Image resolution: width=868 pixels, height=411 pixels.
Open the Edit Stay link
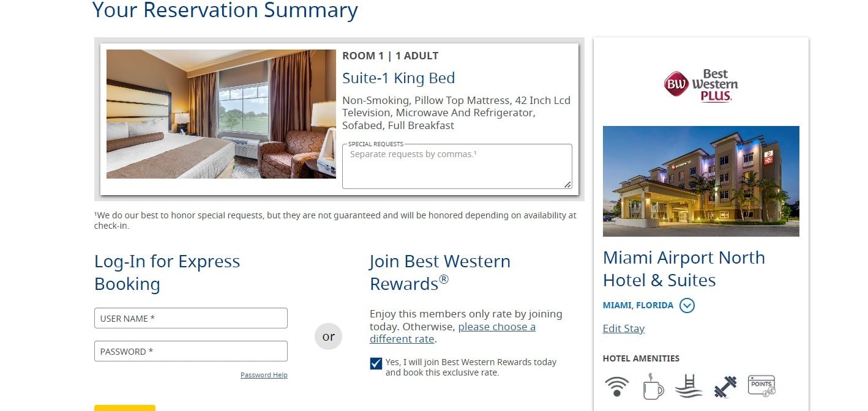click(x=623, y=328)
